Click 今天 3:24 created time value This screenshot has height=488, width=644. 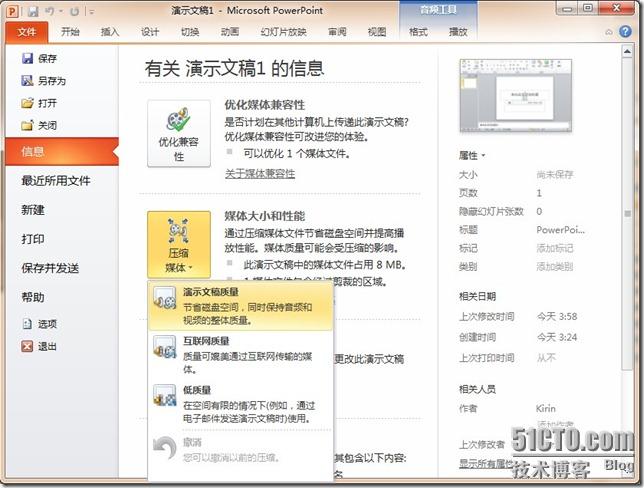coord(557,337)
